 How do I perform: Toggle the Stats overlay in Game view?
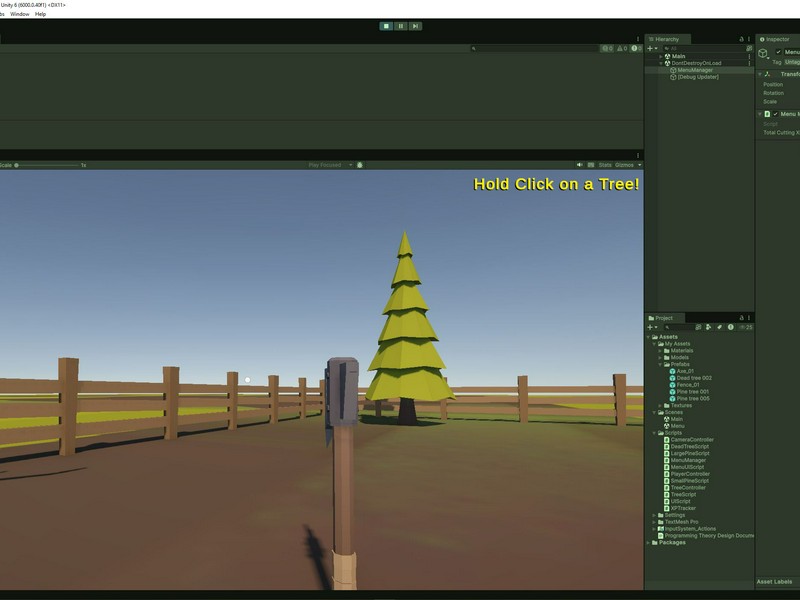click(605, 165)
